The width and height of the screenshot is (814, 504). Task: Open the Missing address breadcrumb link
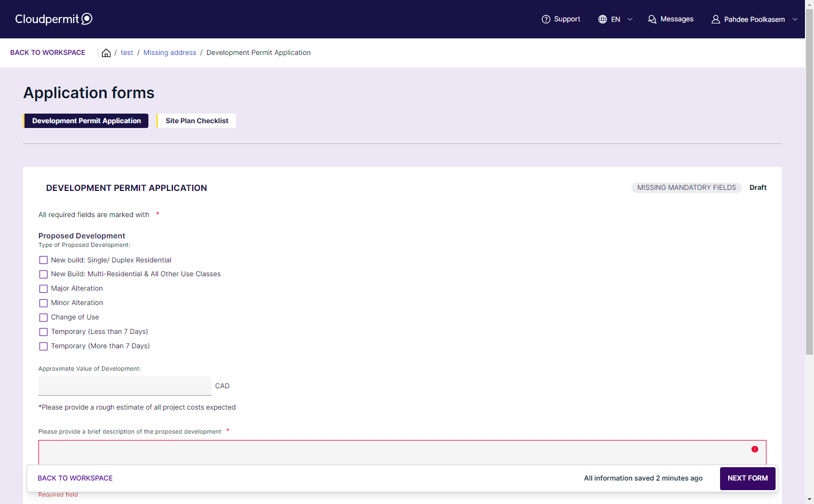170,53
